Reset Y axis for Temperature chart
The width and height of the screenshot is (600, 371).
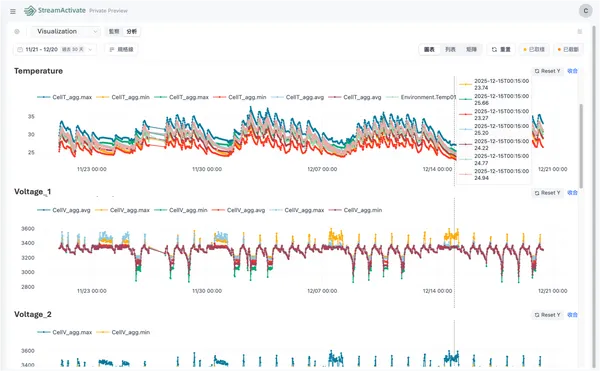point(548,71)
